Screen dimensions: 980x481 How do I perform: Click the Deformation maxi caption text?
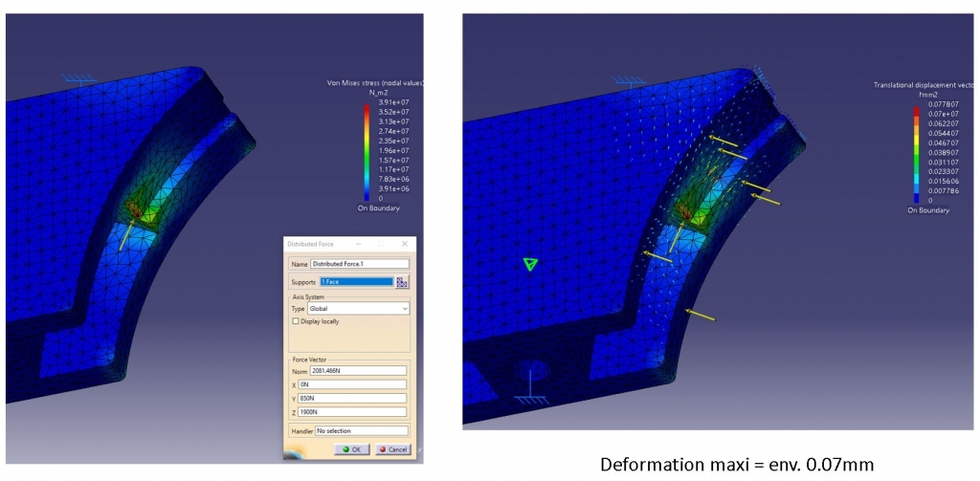point(737,464)
